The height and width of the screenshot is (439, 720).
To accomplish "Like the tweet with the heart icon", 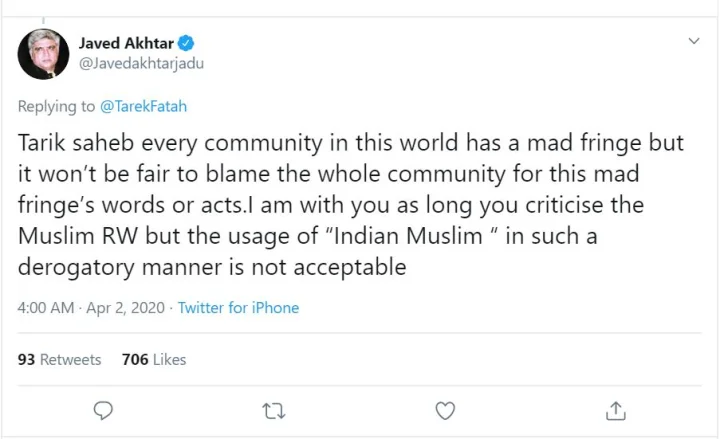I will (446, 410).
